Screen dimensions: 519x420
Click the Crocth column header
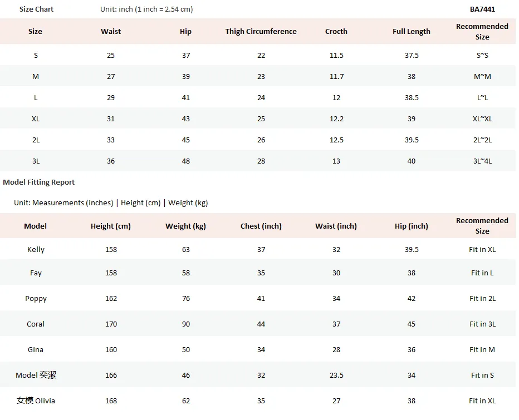[x=336, y=31]
